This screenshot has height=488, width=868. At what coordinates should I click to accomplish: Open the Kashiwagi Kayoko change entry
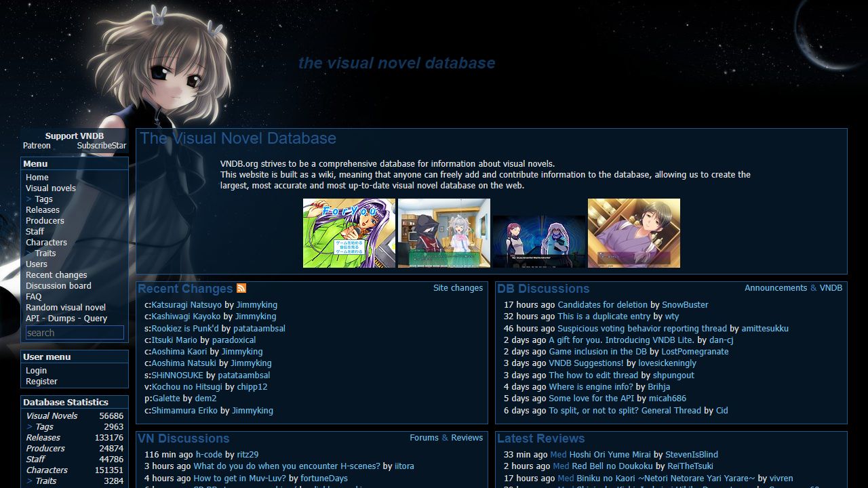pos(186,317)
